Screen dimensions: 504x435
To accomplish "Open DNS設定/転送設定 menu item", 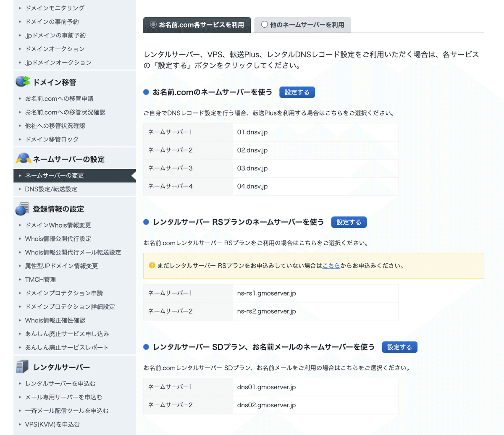I will point(51,189).
